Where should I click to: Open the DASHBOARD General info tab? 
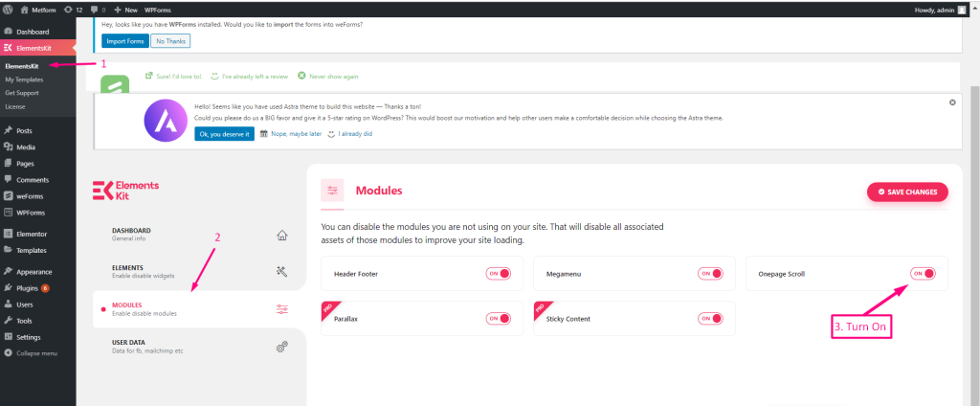click(199, 235)
